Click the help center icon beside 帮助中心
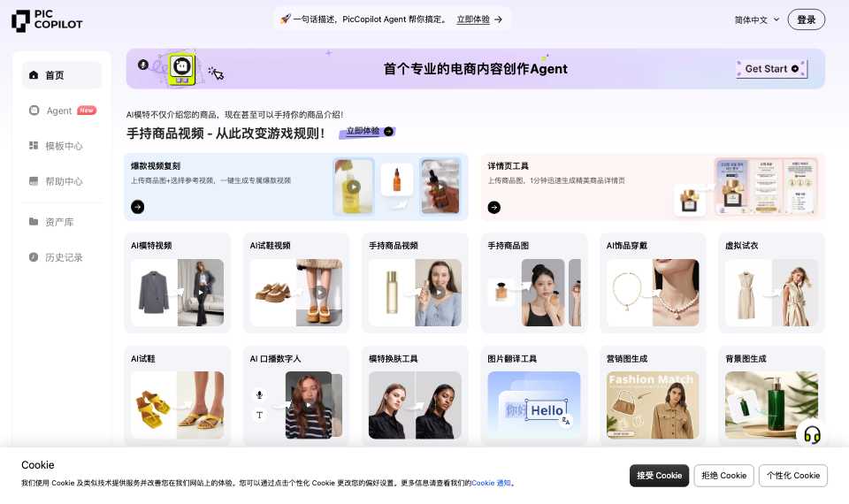849x504 pixels. tap(34, 180)
